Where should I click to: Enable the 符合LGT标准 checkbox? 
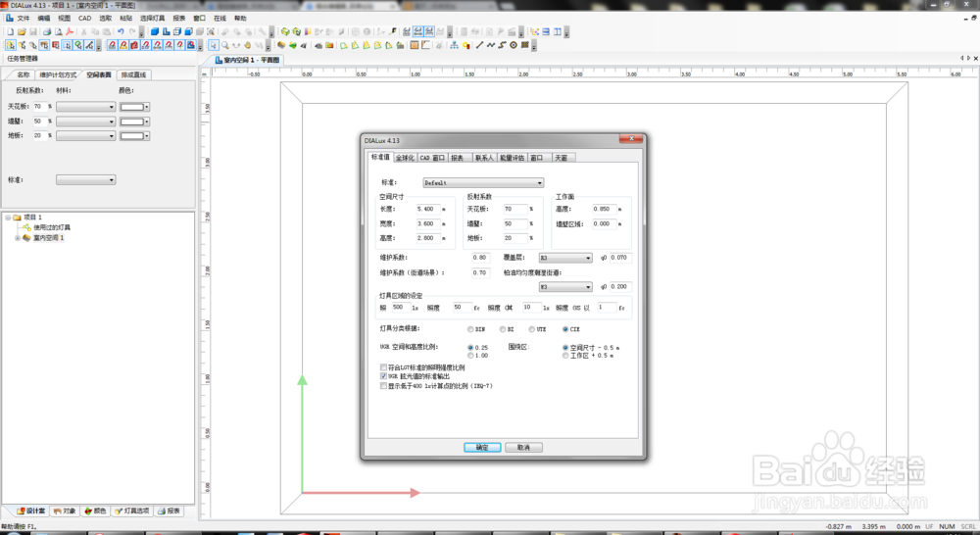(384, 367)
